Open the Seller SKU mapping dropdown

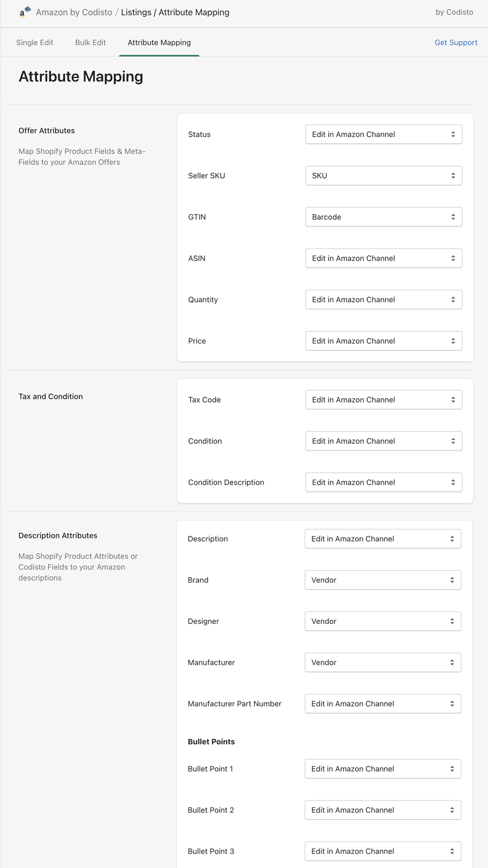[383, 176]
